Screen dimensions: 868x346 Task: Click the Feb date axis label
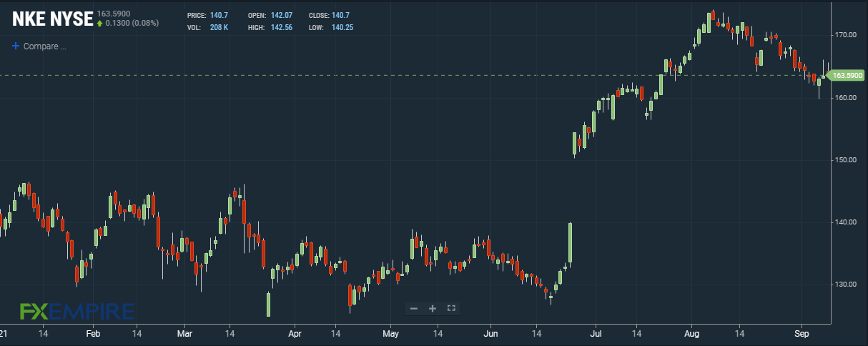point(93,334)
